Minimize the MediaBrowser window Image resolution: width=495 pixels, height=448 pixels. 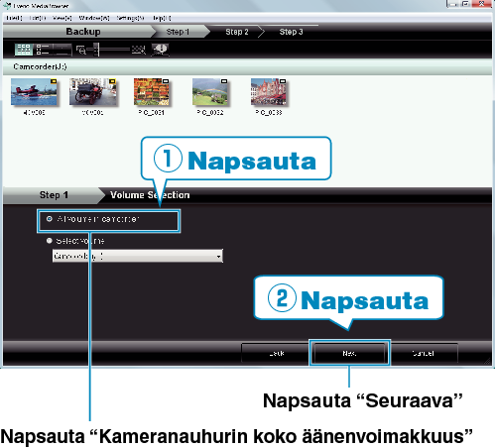(453, 4)
